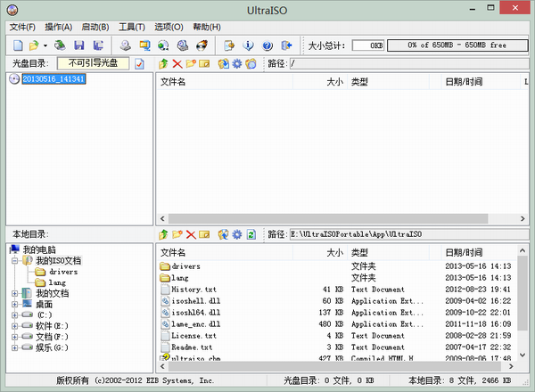Expand the 文档(F:) drive node
Screen dimensions: 535x392
pyautogui.click(x=14, y=337)
